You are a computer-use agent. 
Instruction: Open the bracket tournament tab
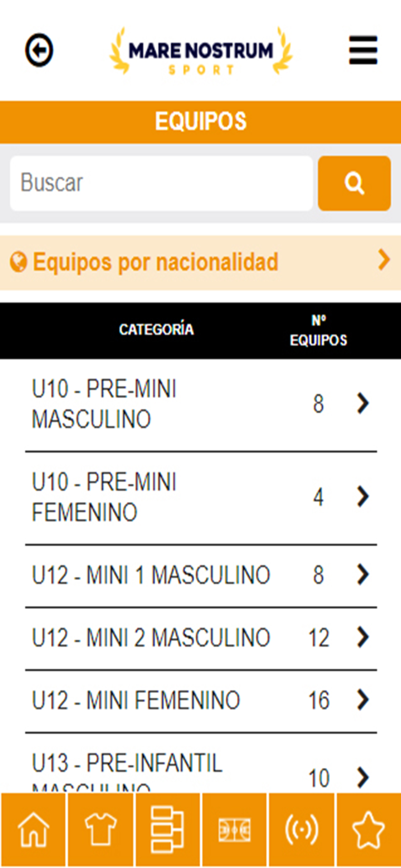[168, 829]
